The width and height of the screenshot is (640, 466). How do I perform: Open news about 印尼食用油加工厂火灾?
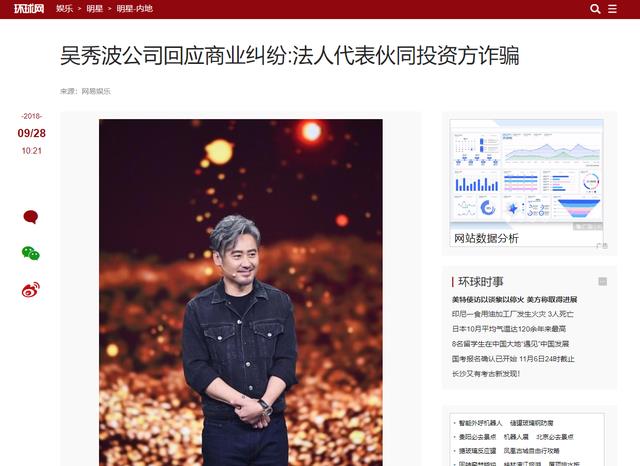coord(513,314)
